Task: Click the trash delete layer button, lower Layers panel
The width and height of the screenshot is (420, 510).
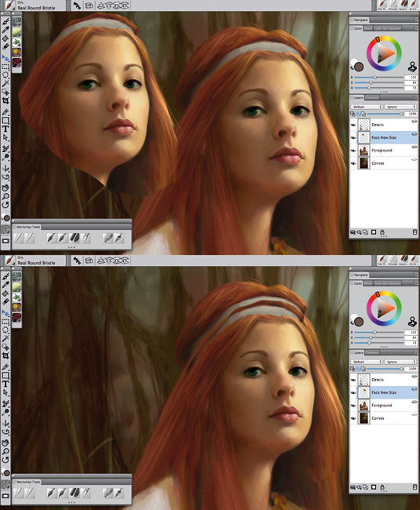Action: tap(415, 487)
